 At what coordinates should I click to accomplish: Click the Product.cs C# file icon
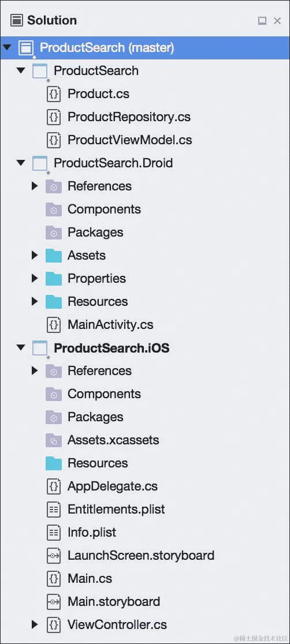[x=54, y=94]
